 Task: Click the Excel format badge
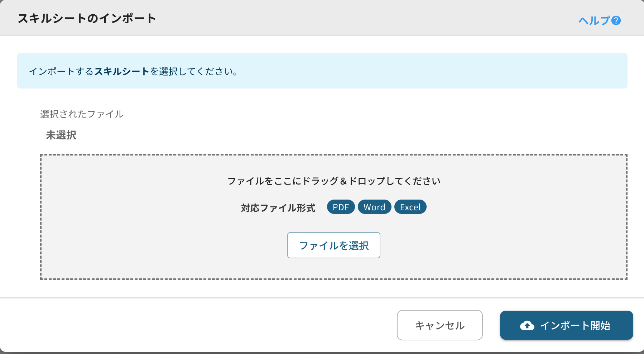tap(410, 207)
